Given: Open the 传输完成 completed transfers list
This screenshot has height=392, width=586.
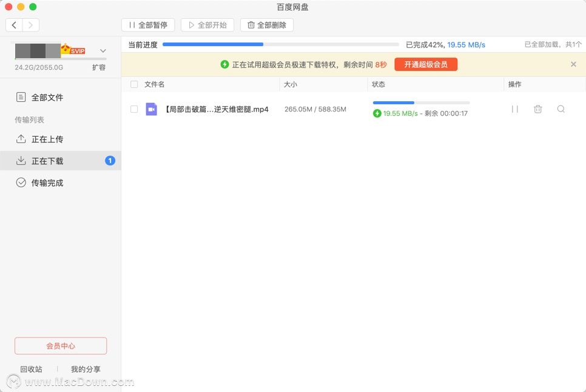Looking at the screenshot, I should (x=61, y=182).
